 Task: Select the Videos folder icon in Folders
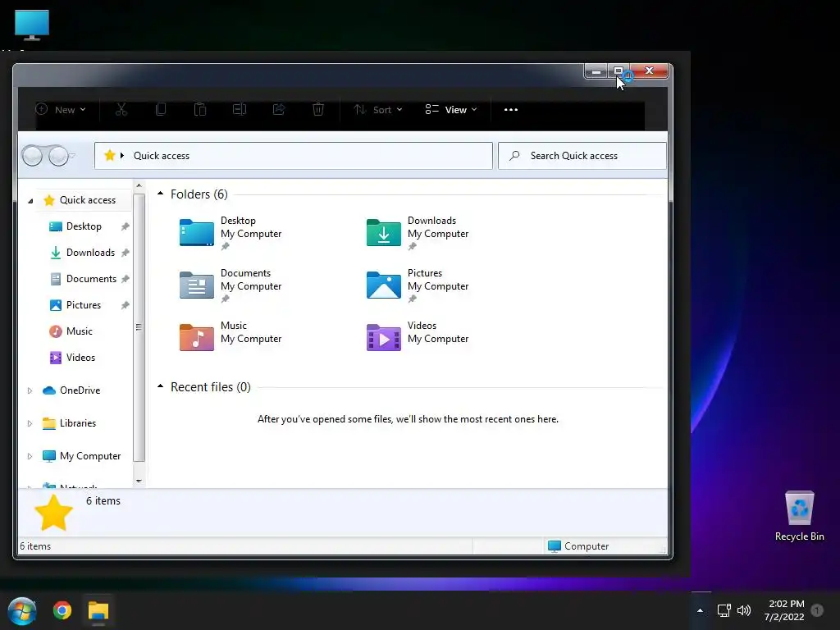[x=384, y=337]
